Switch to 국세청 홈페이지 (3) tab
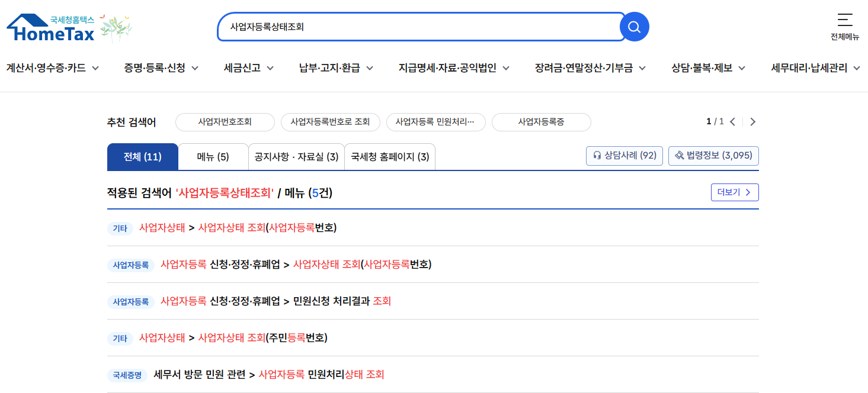 pos(390,157)
